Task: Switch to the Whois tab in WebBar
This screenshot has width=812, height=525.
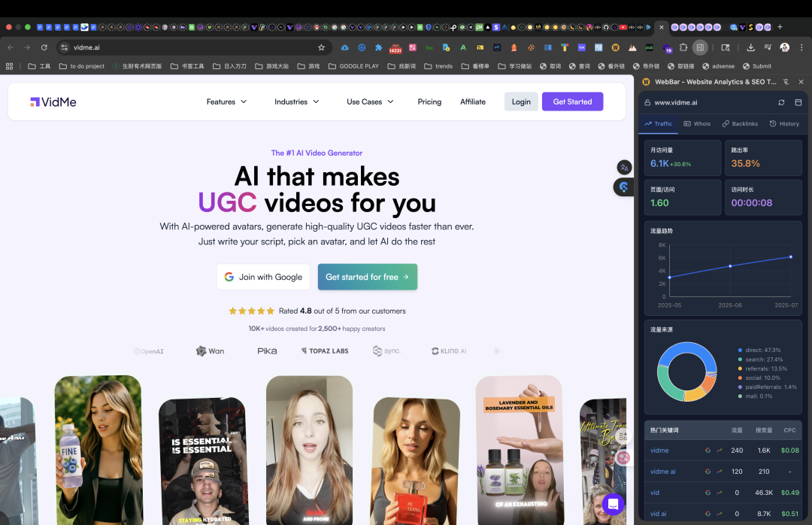Action: (697, 124)
